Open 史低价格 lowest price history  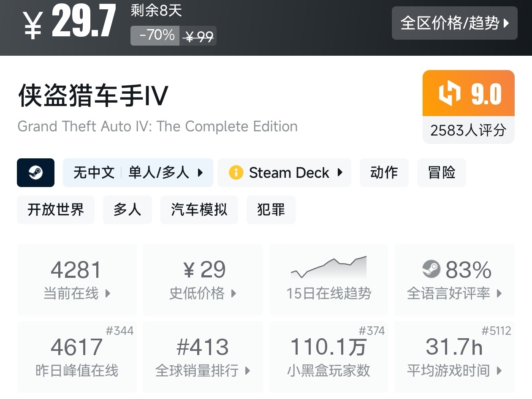tap(203, 279)
